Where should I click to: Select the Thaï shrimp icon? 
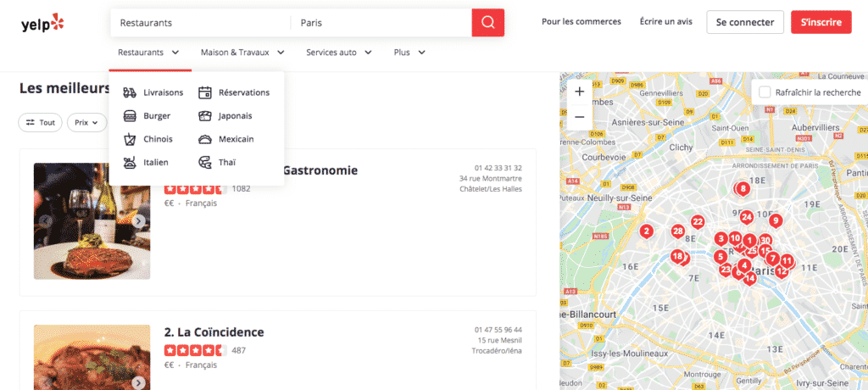tap(205, 162)
